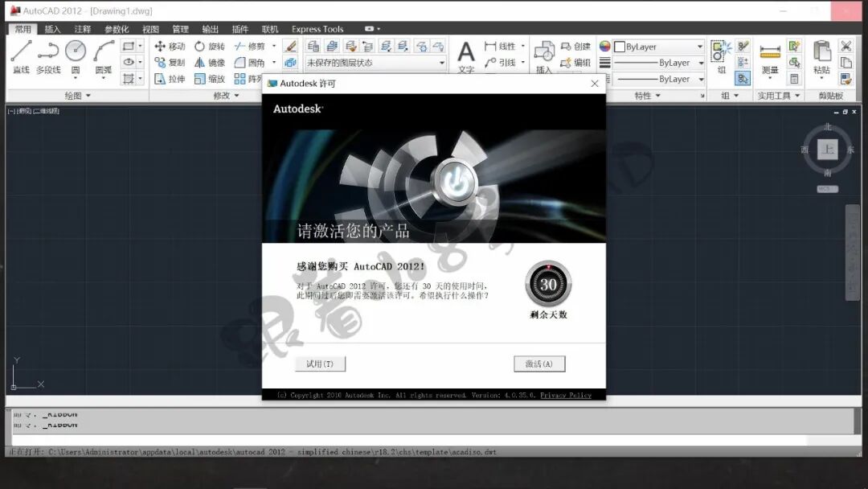The height and width of the screenshot is (489, 868).
Task: Open the 参数化 ribbon tab
Action: [117, 29]
